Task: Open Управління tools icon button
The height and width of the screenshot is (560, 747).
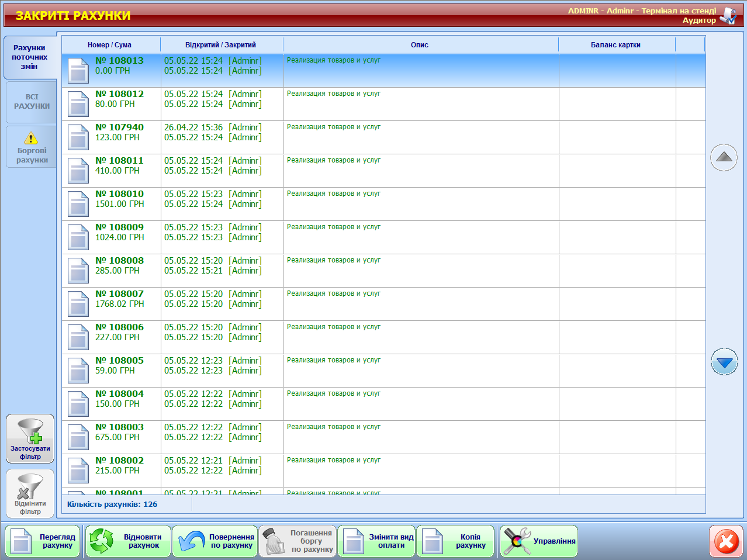Action: click(x=517, y=541)
